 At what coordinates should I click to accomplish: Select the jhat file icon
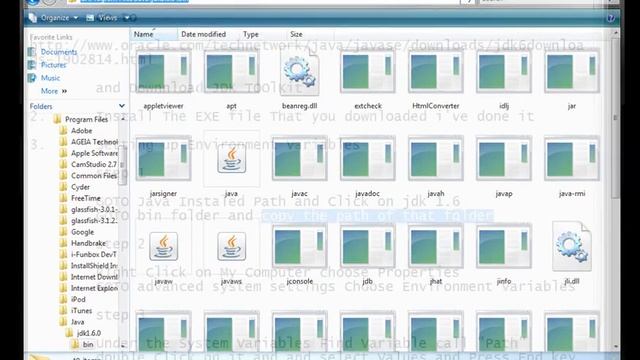click(436, 247)
